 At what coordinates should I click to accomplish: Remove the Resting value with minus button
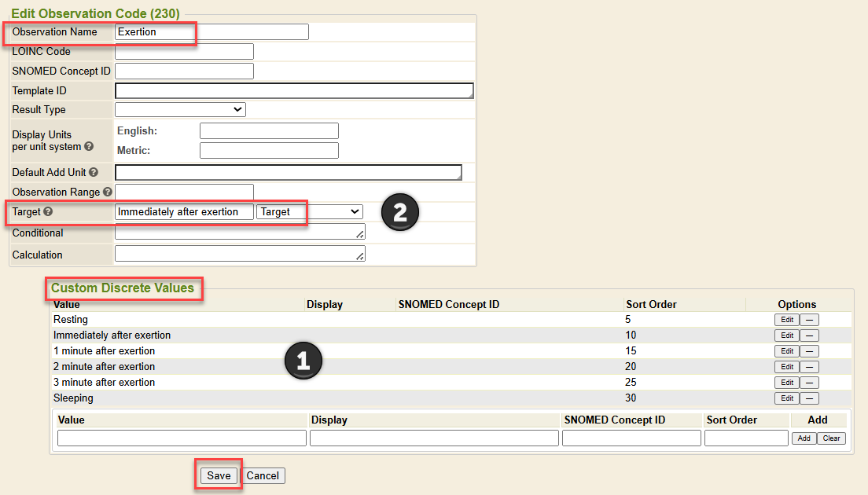pyautogui.click(x=809, y=320)
